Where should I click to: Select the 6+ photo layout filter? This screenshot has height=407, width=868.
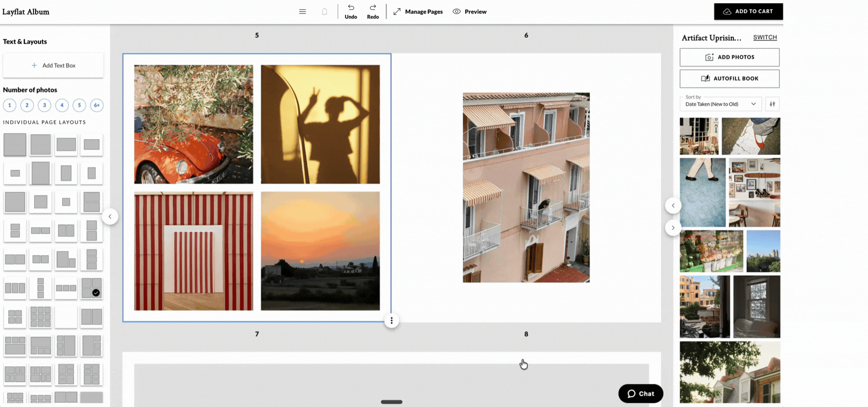pyautogui.click(x=96, y=105)
